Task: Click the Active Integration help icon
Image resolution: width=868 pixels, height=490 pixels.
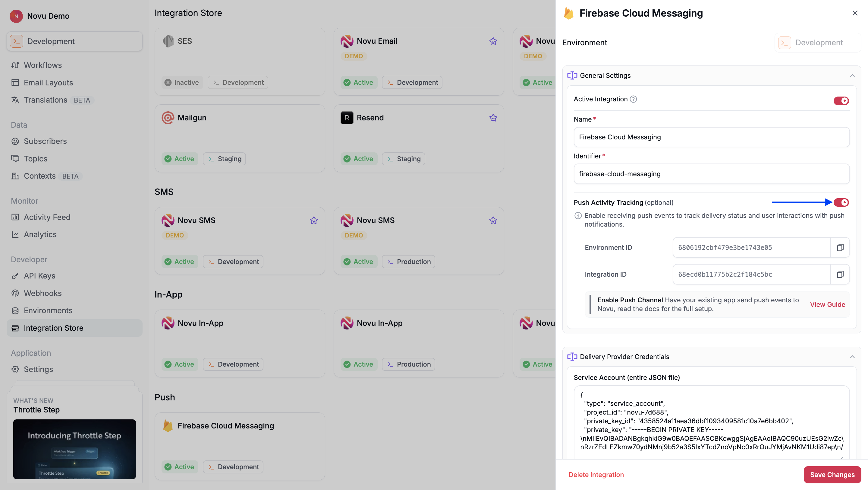Action: 634,99
